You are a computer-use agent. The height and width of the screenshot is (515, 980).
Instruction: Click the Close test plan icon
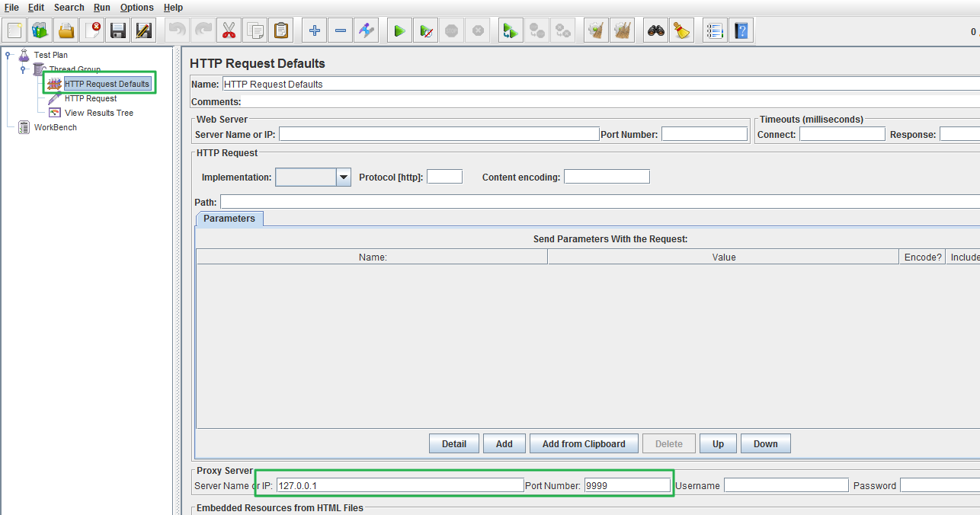point(92,31)
